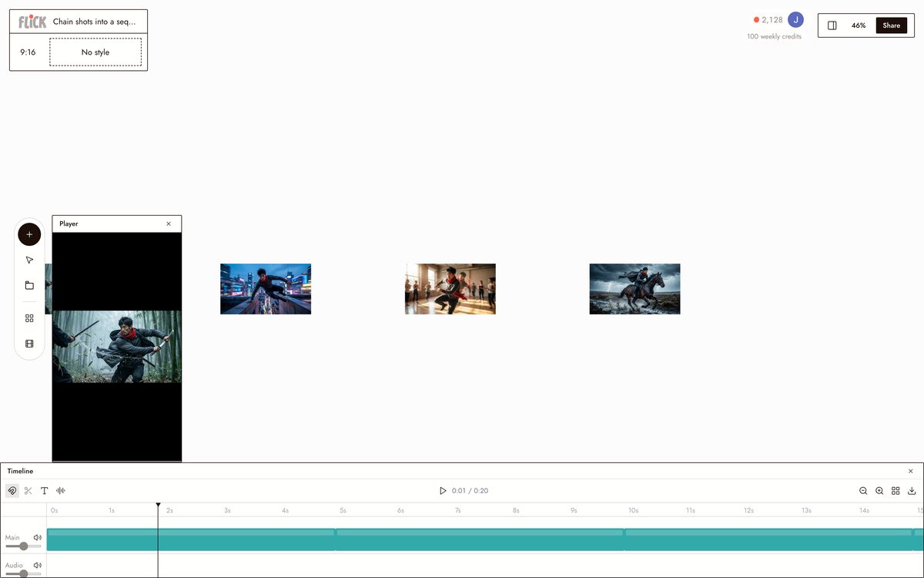Image resolution: width=924 pixels, height=578 pixels.
Task: Open the 9:16 aspect ratio selector
Action: click(28, 52)
